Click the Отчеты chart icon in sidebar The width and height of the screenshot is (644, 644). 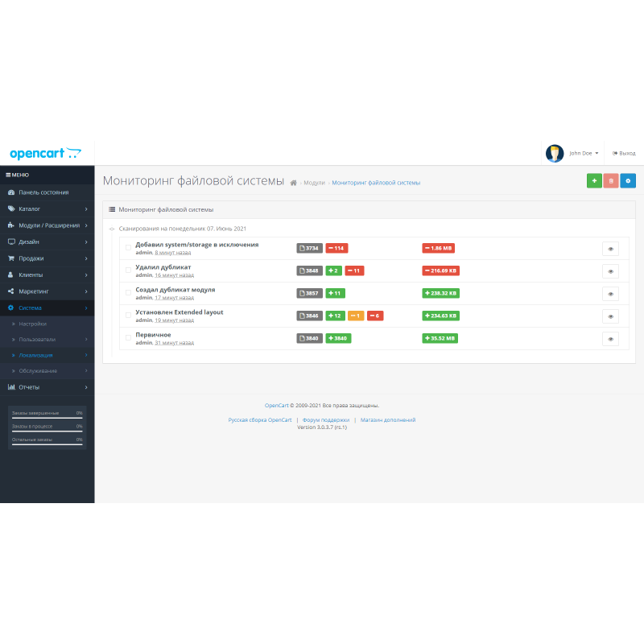pyautogui.click(x=11, y=386)
